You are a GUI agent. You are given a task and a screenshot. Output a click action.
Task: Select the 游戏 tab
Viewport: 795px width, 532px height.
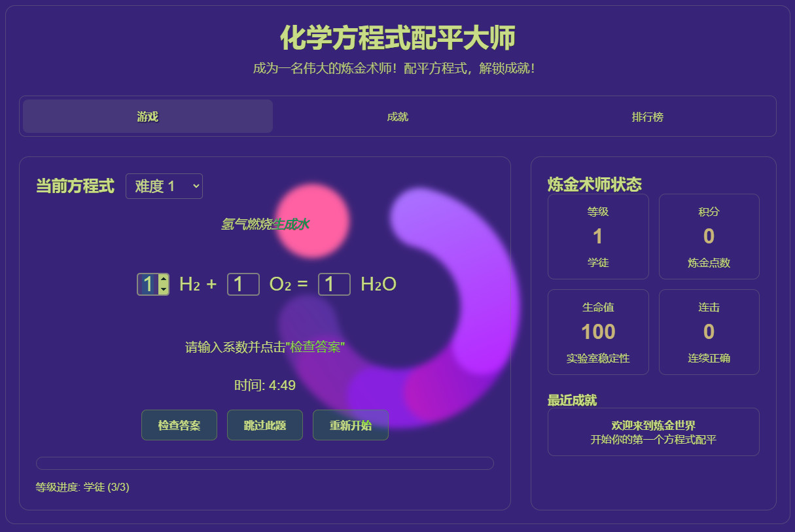(147, 116)
